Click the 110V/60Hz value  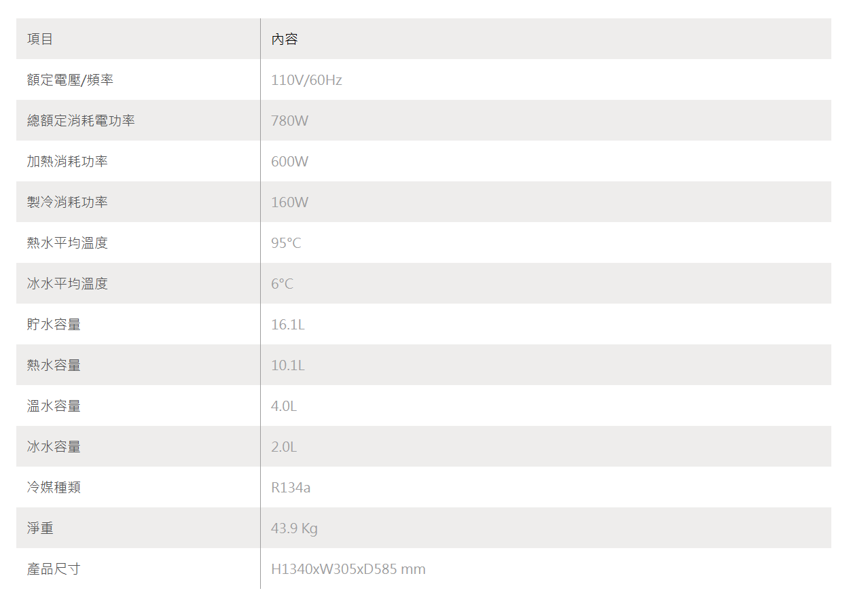(306, 80)
